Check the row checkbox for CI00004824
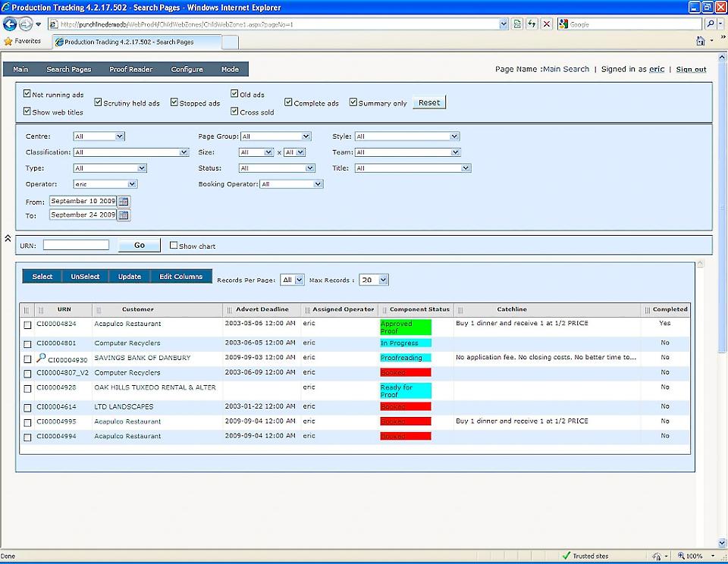This screenshot has height=564, width=728. pyautogui.click(x=27, y=325)
